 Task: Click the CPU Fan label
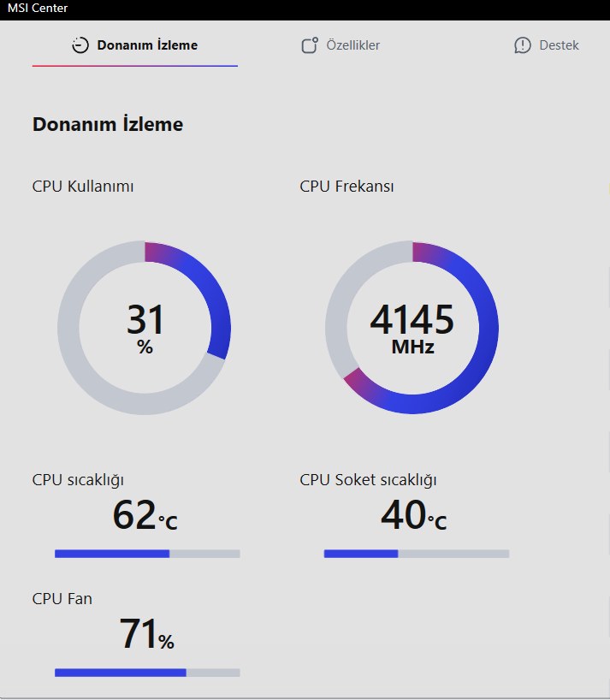[62, 599]
